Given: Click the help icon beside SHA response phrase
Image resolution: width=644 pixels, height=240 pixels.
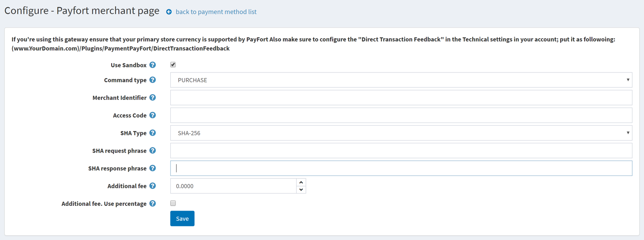Looking at the screenshot, I should 153,168.
